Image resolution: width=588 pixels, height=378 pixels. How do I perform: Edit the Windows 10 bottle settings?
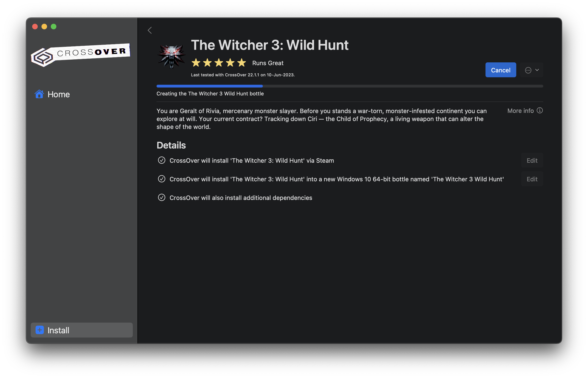click(532, 179)
